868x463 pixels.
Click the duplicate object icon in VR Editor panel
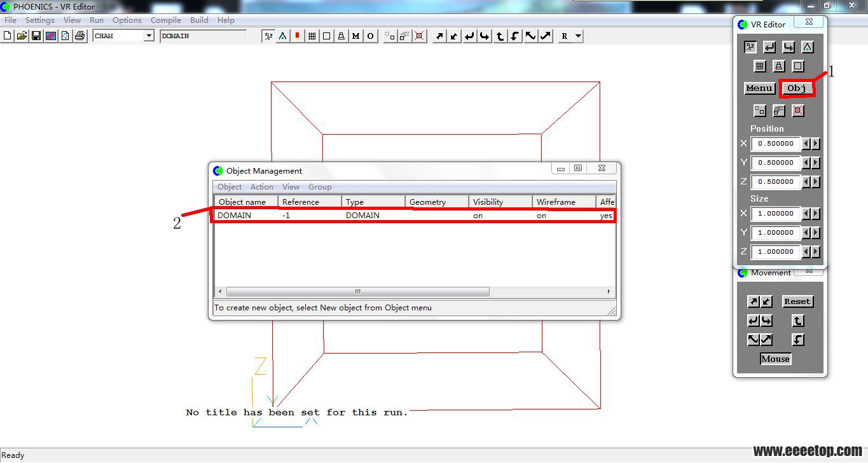tap(760, 111)
